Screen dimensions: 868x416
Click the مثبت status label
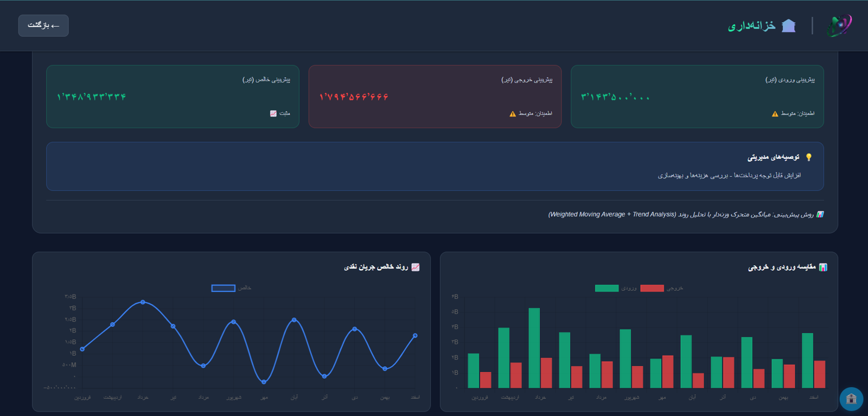pyautogui.click(x=285, y=113)
